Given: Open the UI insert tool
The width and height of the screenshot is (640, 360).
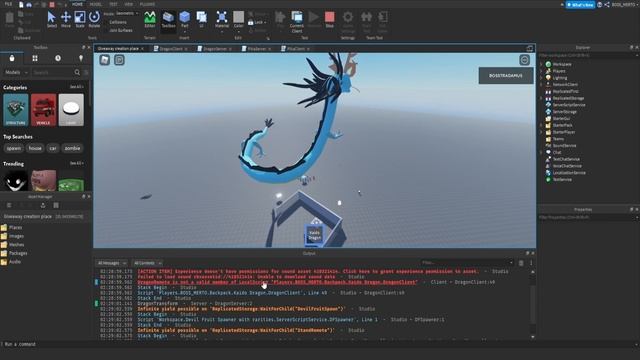Looking at the screenshot, I should click(x=202, y=19).
